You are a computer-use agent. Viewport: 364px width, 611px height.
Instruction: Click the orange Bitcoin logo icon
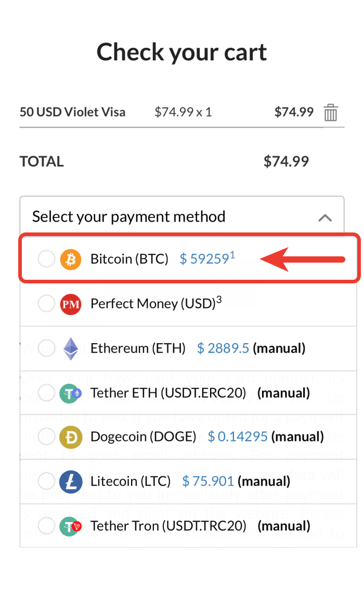[x=71, y=259]
